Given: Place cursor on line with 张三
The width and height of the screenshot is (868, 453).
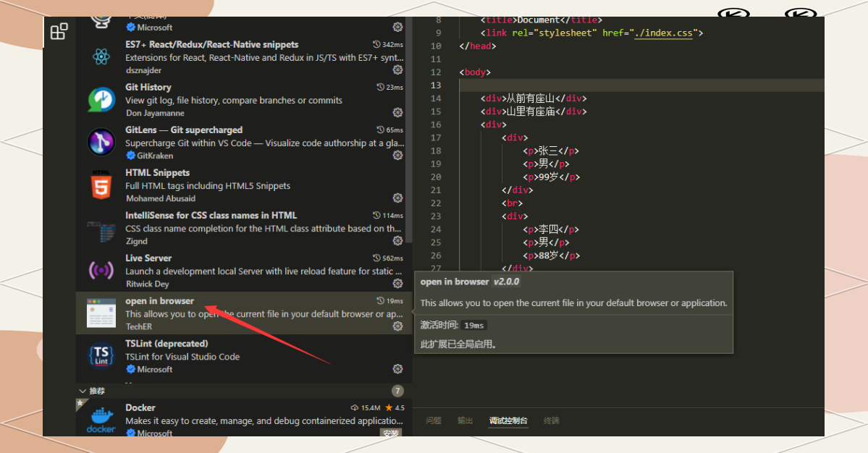Looking at the screenshot, I should pos(551,151).
